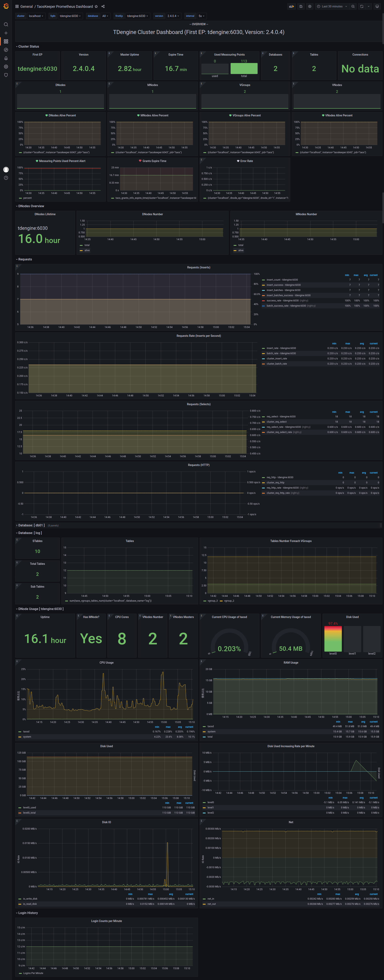
Task: Click the Add panel icon
Action: 292,6
